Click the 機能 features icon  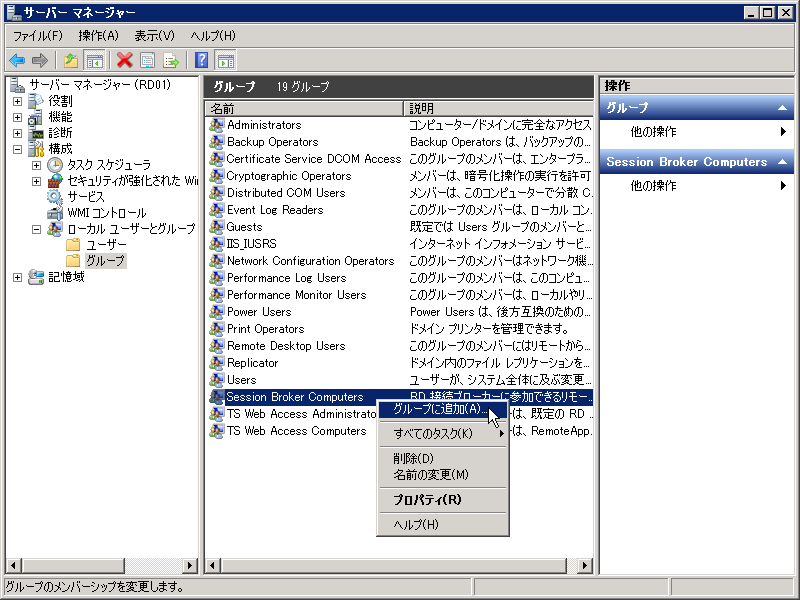36,117
